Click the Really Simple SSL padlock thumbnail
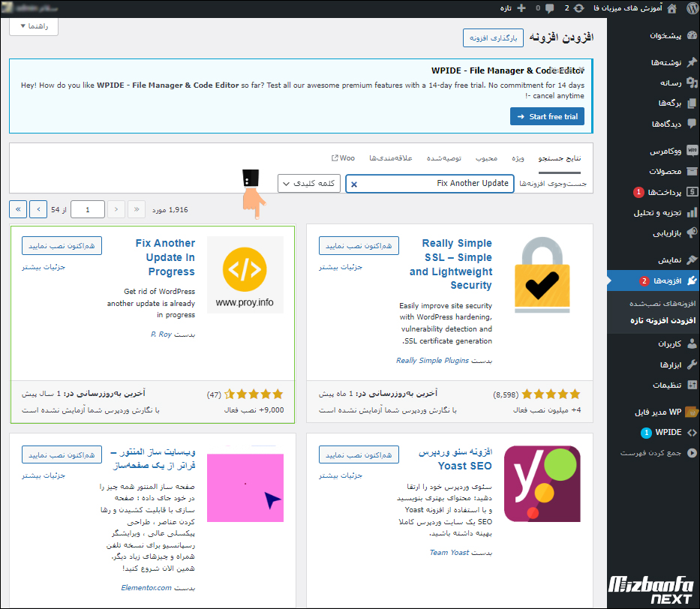The width and height of the screenshot is (700, 609). click(542, 274)
